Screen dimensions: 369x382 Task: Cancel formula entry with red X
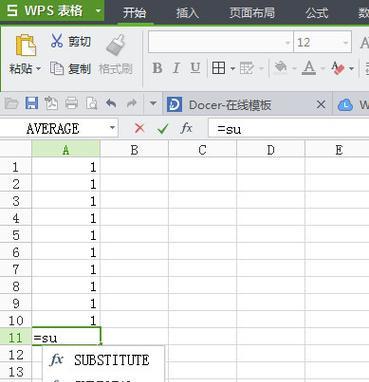point(139,128)
